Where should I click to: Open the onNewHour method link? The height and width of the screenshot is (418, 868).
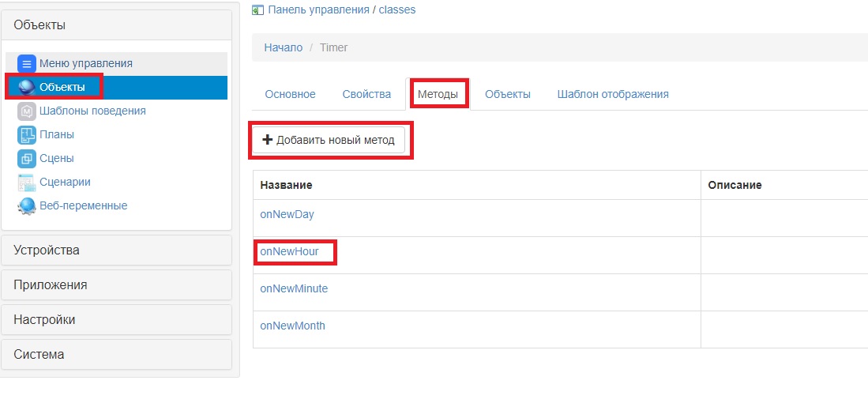pos(289,251)
